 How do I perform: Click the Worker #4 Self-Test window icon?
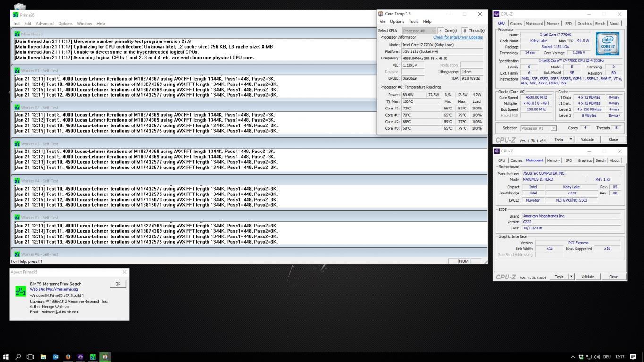17,181
